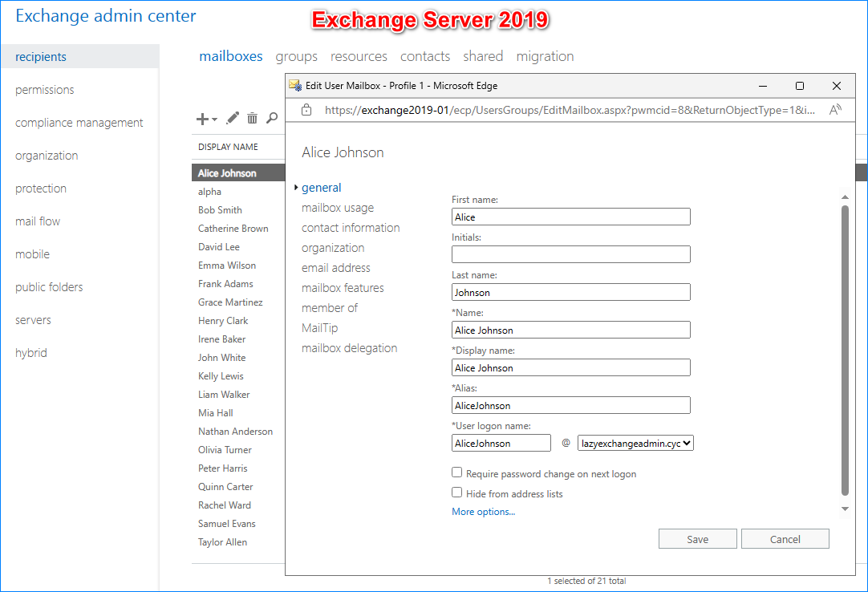Click the delete trash can icon
The image size is (868, 592).
[253, 118]
